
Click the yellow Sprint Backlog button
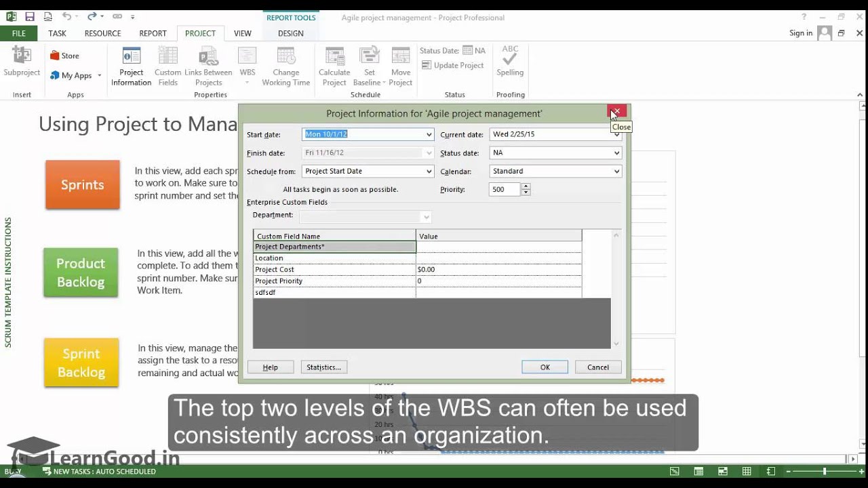click(81, 363)
